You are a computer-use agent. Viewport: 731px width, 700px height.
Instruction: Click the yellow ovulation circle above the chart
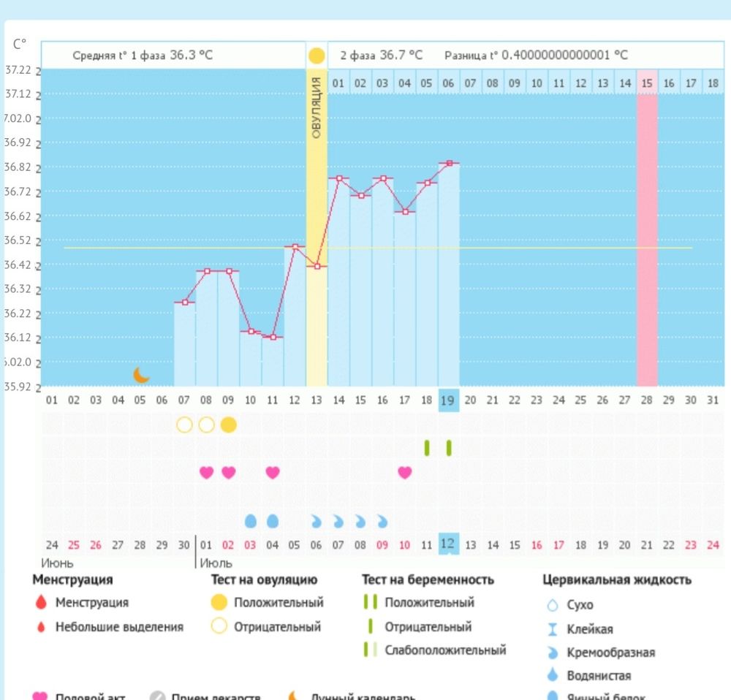(317, 56)
